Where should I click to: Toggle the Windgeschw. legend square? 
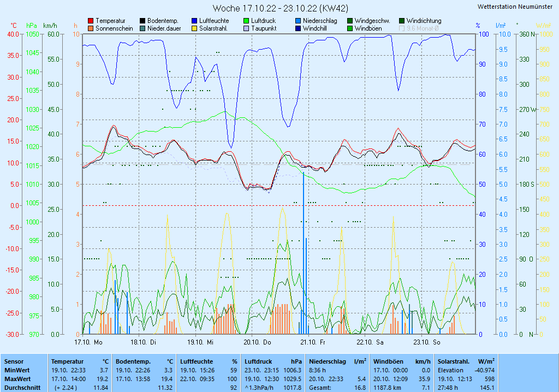[x=350, y=21]
